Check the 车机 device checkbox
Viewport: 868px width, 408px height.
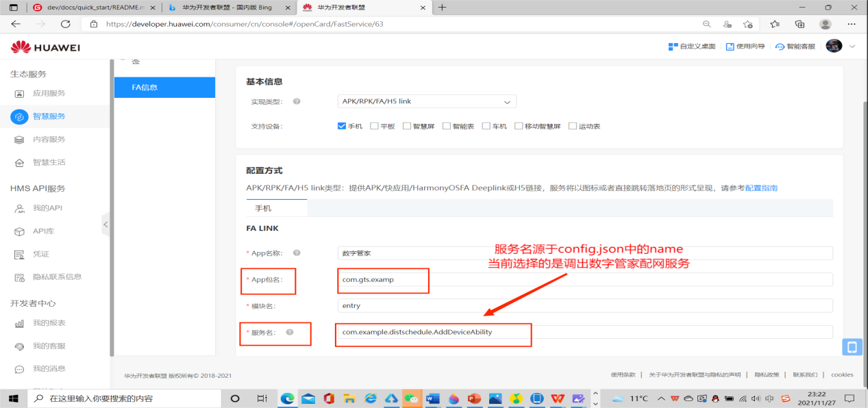click(x=486, y=126)
